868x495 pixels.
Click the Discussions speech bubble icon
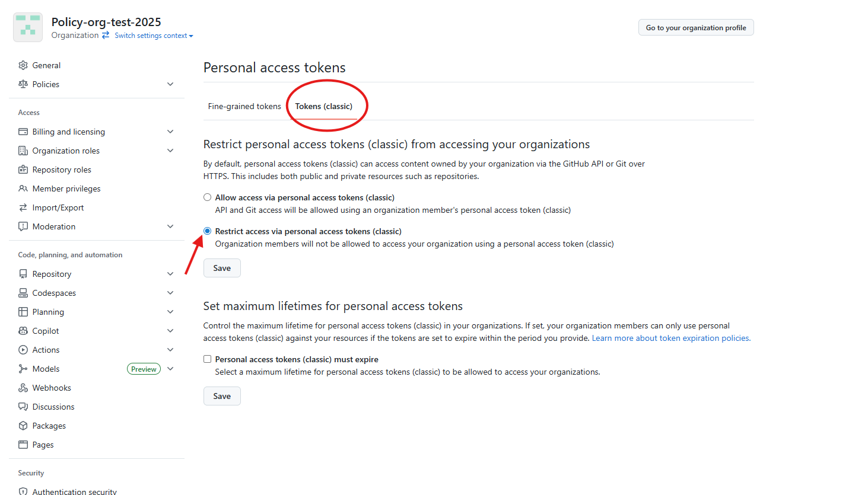(23, 407)
